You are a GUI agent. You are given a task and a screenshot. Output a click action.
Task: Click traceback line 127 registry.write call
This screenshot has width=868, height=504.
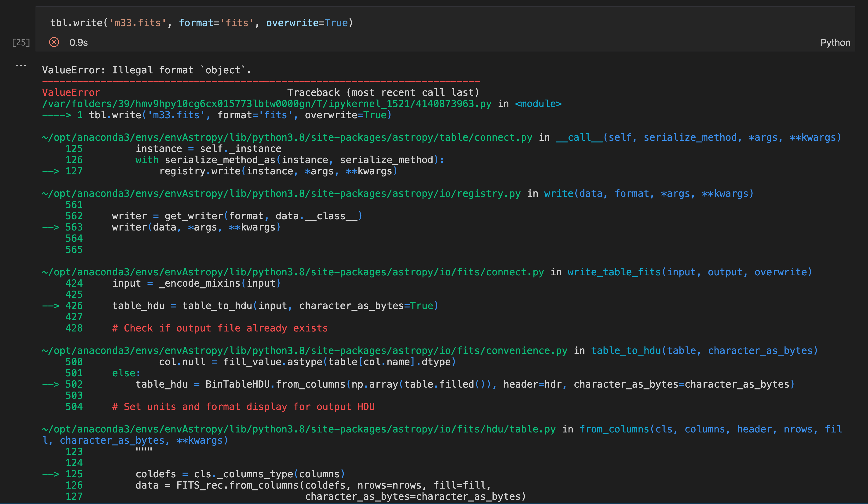click(x=278, y=171)
